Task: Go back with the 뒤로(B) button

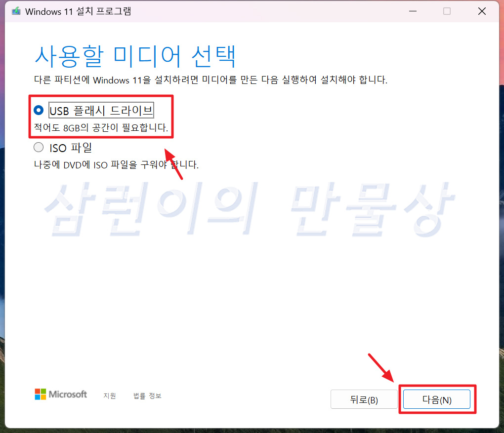Action: point(364,399)
